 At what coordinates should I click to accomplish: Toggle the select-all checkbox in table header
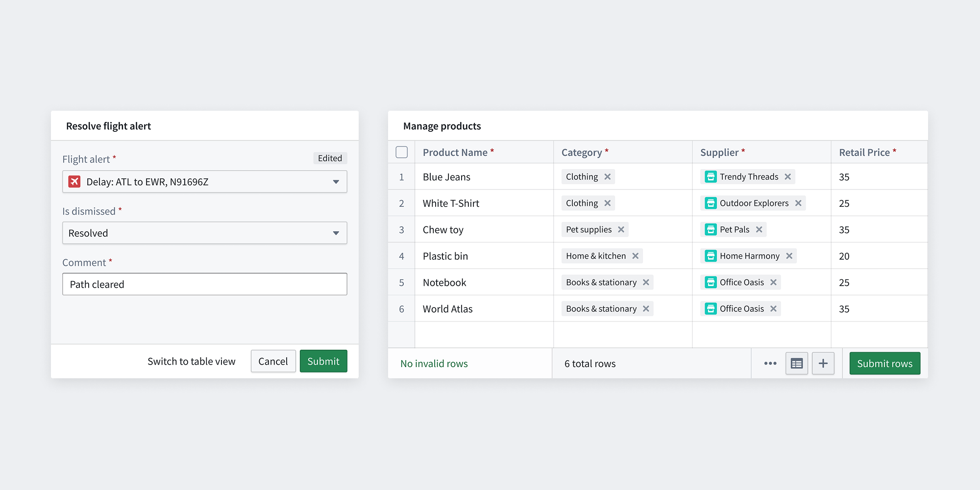coord(401,152)
